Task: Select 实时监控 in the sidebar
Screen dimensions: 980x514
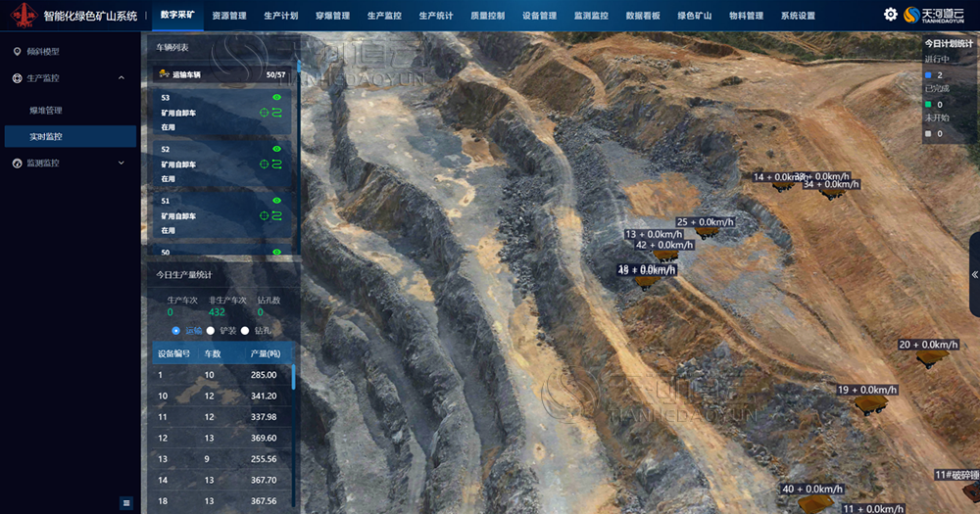Action: click(x=70, y=136)
